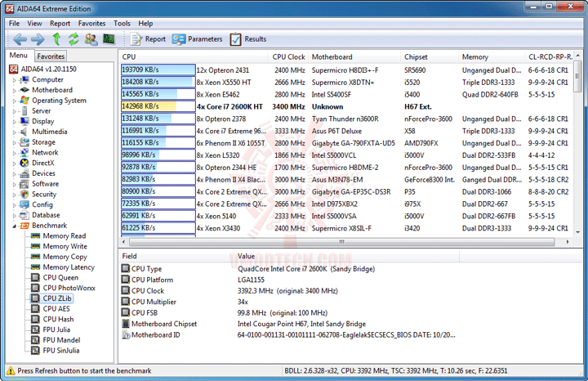
Task: Select the Config icon in tree
Action: click(x=24, y=204)
